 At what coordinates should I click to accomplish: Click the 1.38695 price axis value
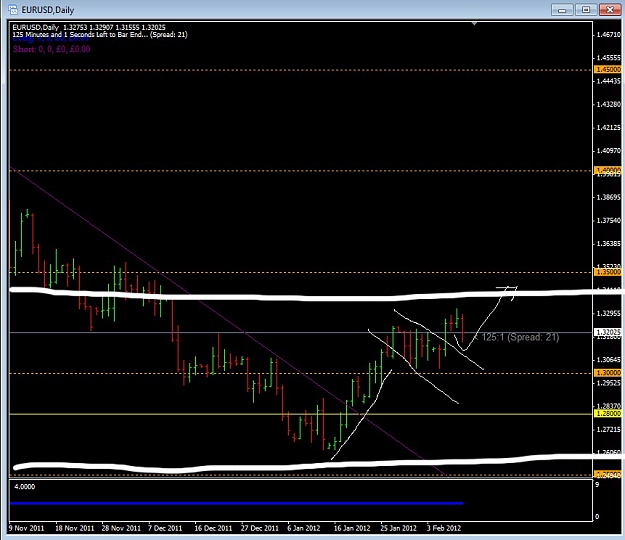[608, 197]
